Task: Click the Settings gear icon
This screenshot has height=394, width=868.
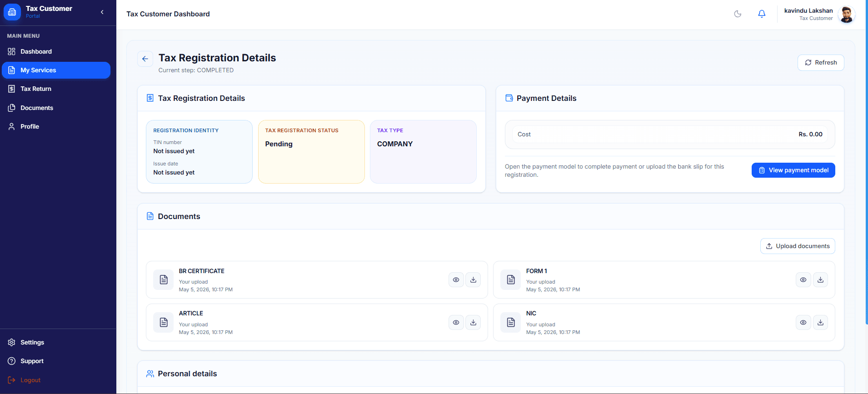Action: click(x=12, y=342)
